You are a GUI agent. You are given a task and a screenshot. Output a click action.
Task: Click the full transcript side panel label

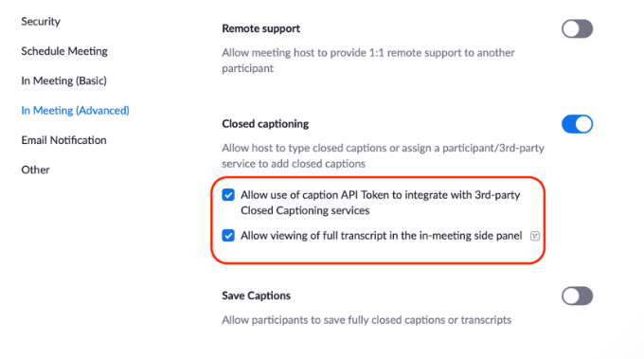(x=382, y=235)
